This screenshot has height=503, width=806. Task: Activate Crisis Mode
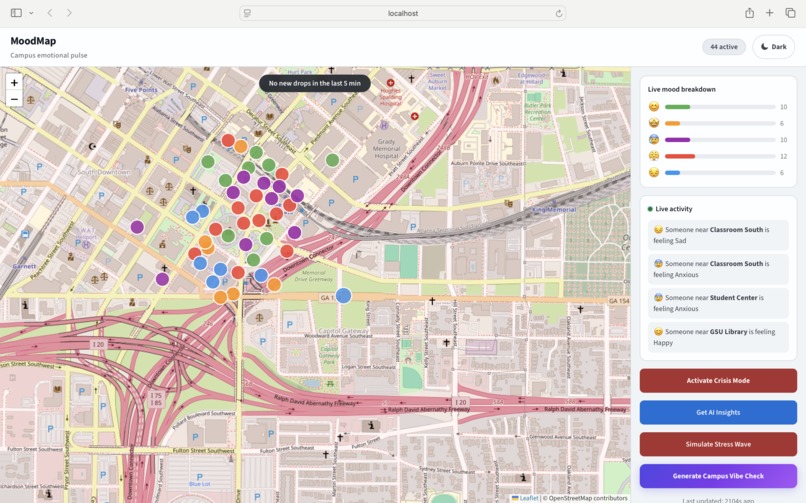(718, 381)
